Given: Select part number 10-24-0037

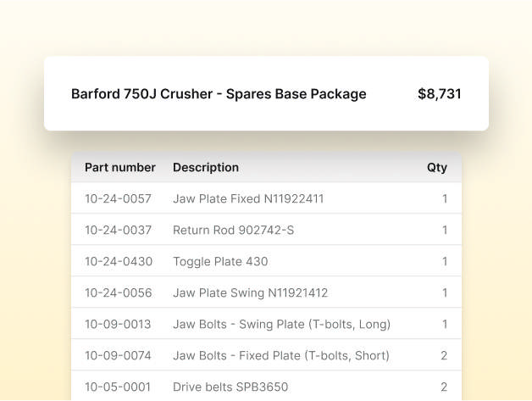Looking at the screenshot, I should point(118,231).
